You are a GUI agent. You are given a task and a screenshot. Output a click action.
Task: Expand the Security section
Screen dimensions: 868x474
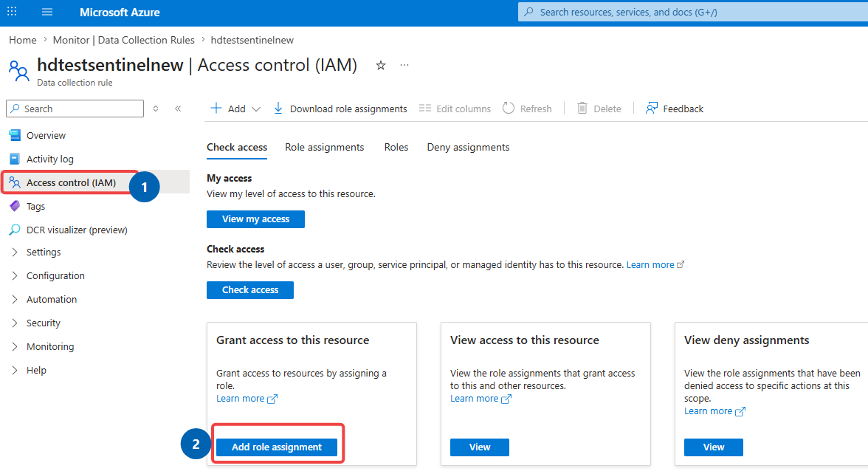coord(15,323)
